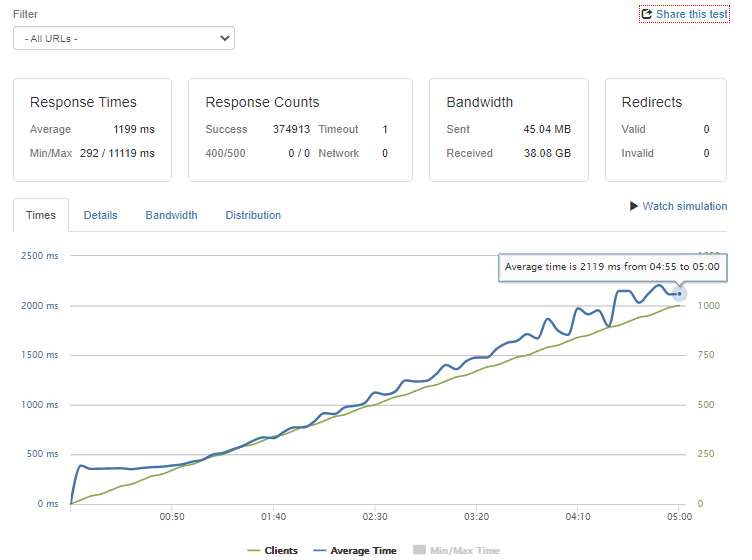Open the Distribution tab

tap(253, 215)
